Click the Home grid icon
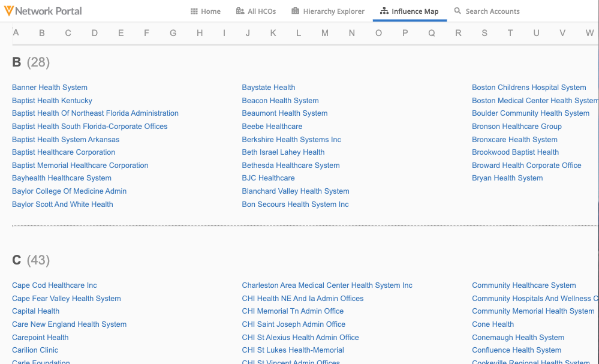The width and height of the screenshot is (599, 364). [x=194, y=11]
